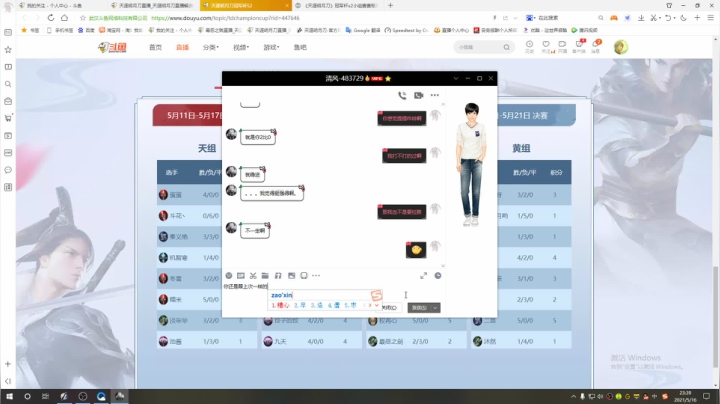The image size is (720, 404).
Task: Click the Douyu search magnifier icon
Action: (x=506, y=47)
